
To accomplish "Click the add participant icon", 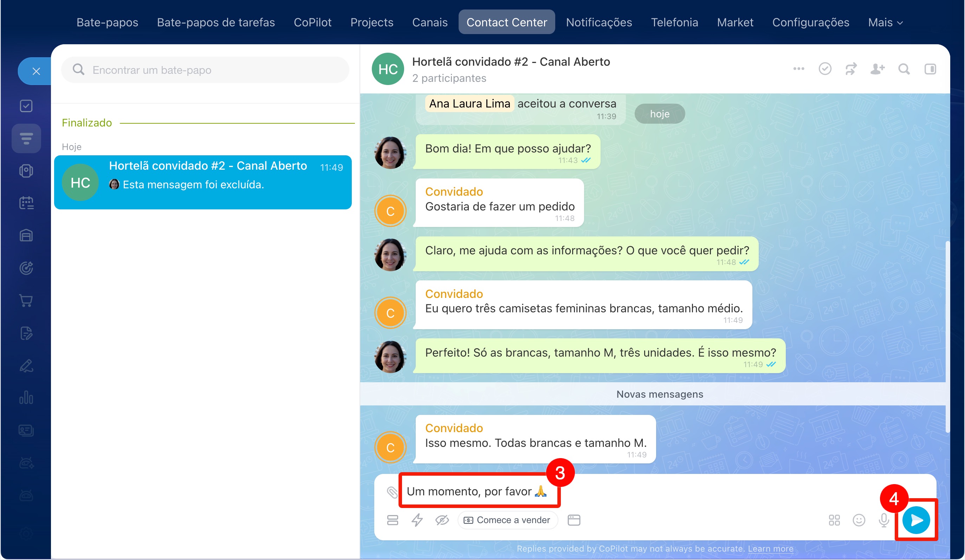I will pyautogui.click(x=877, y=69).
